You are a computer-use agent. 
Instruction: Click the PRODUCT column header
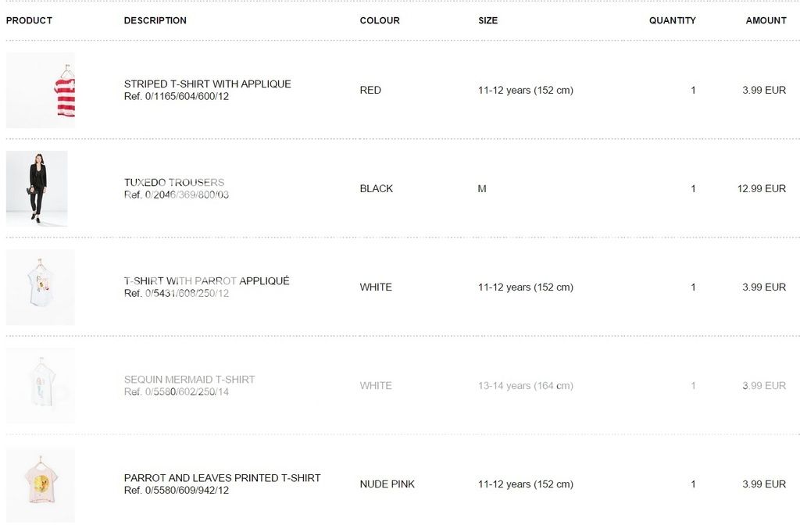point(29,21)
